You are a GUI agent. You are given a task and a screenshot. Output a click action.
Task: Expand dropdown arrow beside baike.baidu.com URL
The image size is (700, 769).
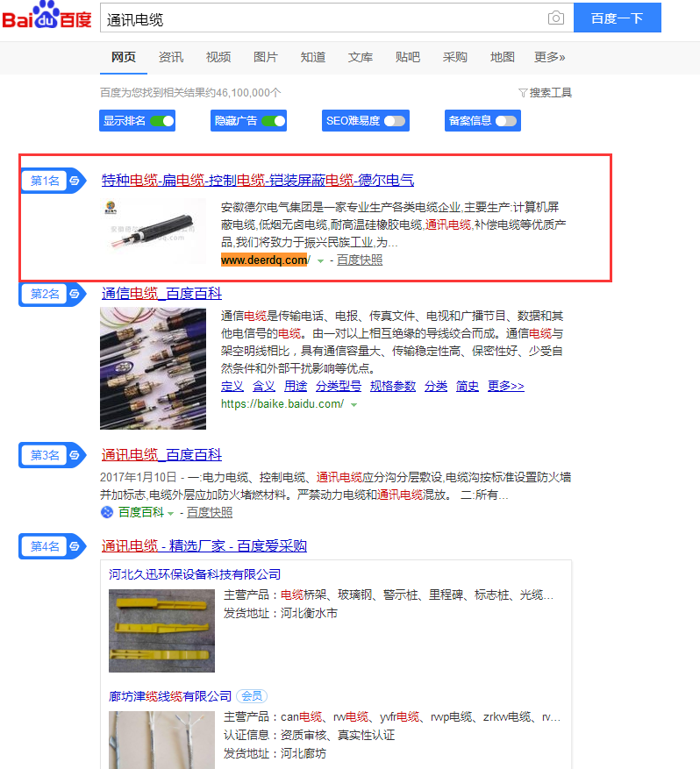(354, 404)
